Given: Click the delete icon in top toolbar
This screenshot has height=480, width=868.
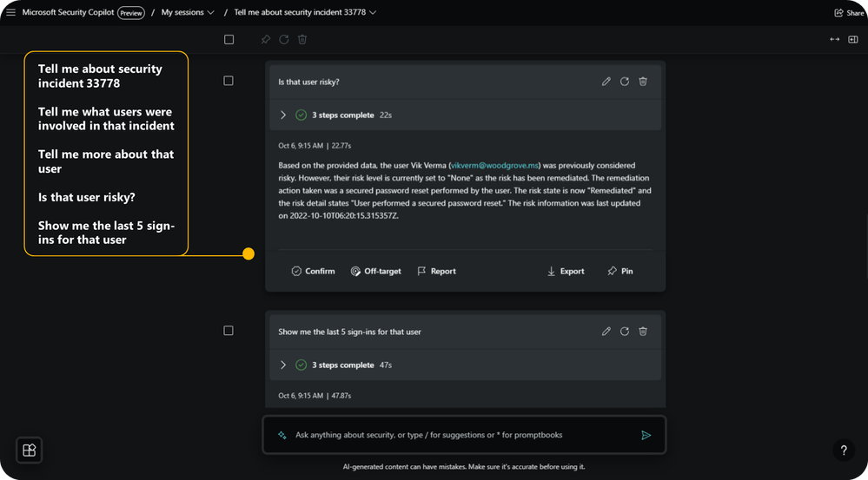Looking at the screenshot, I should 302,39.
